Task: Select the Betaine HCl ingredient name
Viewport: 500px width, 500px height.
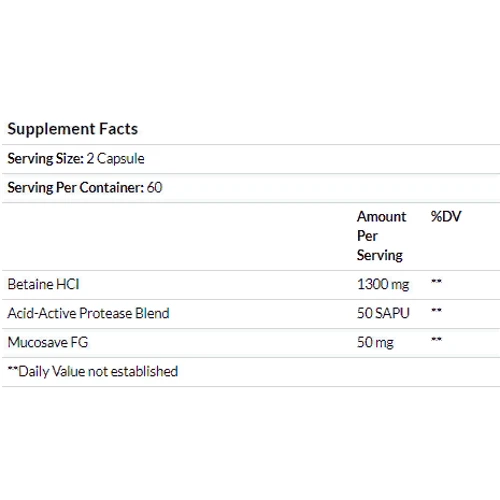Action: (43, 284)
